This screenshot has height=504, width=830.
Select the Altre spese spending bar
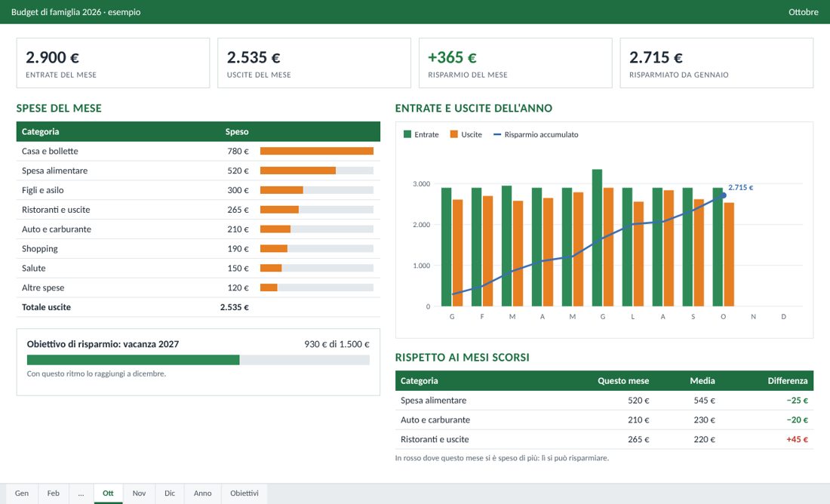tap(317, 287)
